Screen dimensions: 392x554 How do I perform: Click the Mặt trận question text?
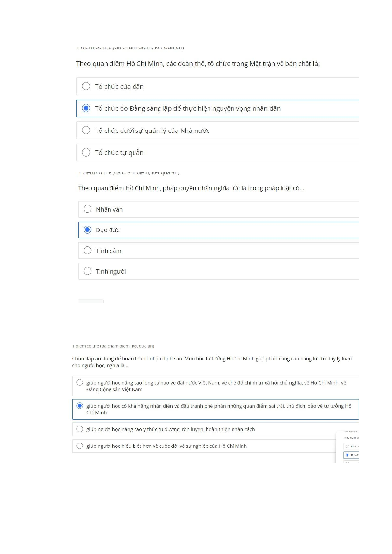198,64
